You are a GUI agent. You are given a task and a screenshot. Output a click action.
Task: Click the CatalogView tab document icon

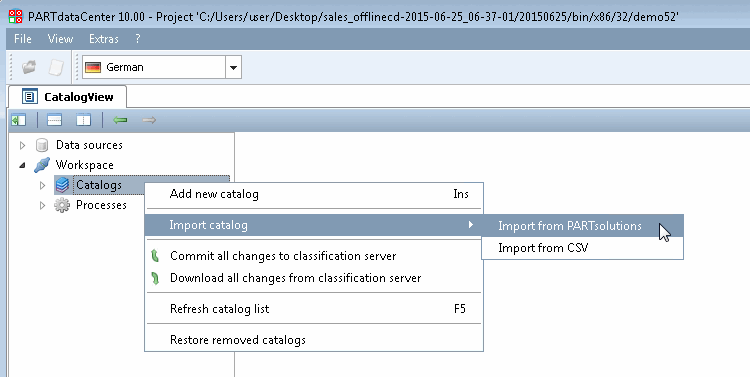(30, 97)
